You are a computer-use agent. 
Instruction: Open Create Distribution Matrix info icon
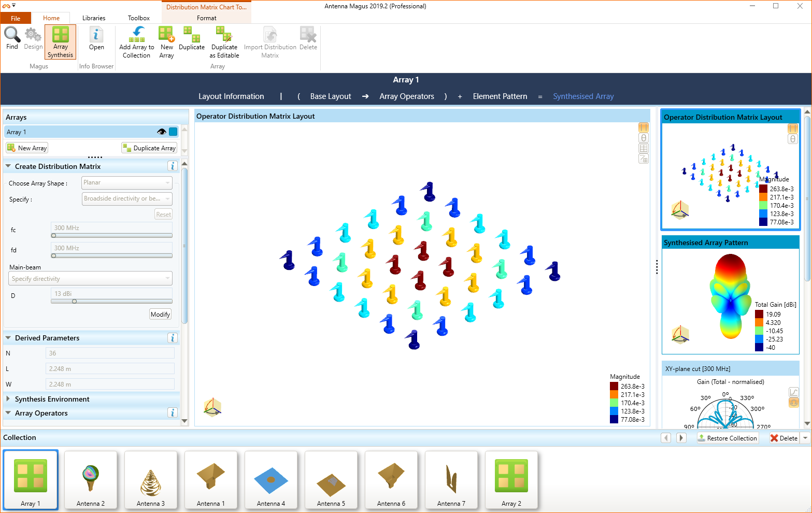(173, 166)
